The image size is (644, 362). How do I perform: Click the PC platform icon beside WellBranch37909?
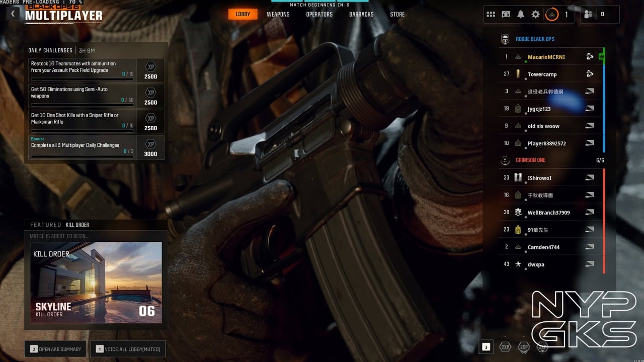tap(590, 212)
